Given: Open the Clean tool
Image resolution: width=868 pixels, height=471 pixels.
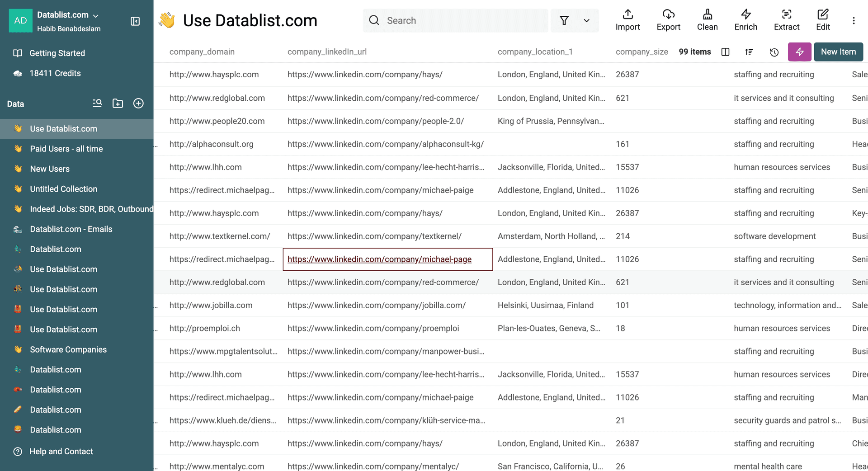Looking at the screenshot, I should (x=707, y=20).
